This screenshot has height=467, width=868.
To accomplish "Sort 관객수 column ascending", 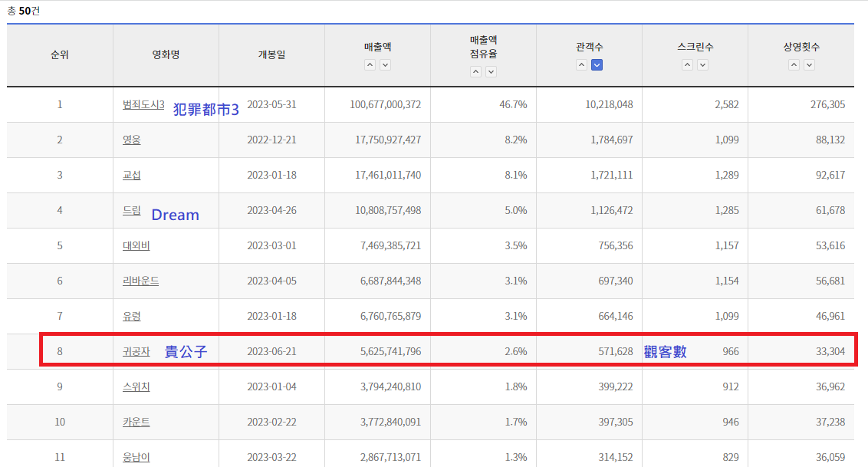I will [x=581, y=65].
